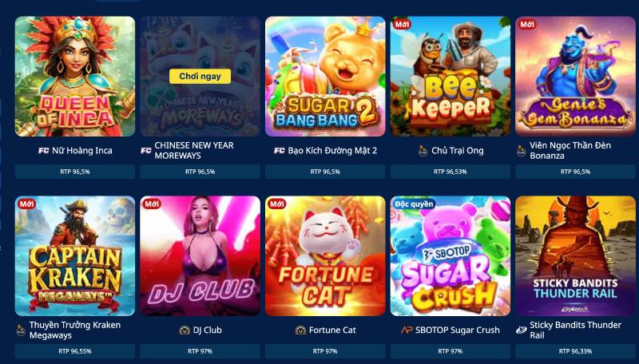This screenshot has width=639, height=364.
Task: Click the FC icon beside Bạo Kích Đường Mật 2
Action: coord(279,151)
